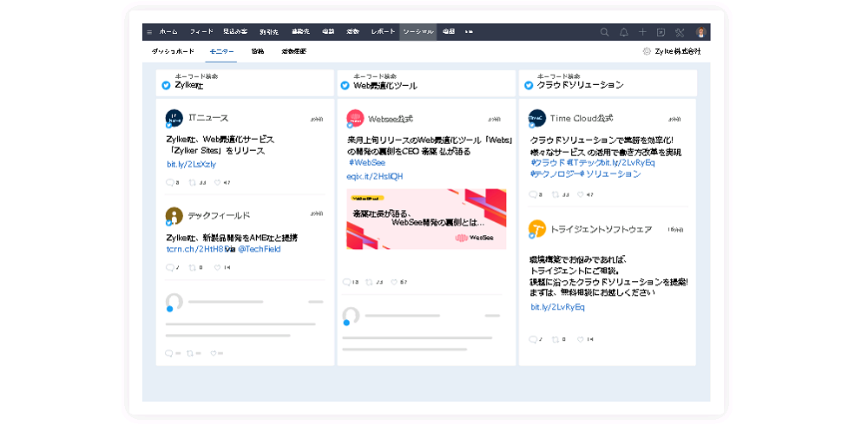
Task: Open the user profile avatar
Action: tap(700, 32)
